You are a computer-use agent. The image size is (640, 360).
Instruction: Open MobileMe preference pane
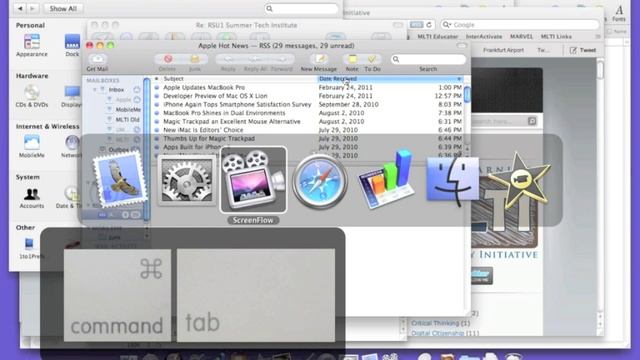32,147
